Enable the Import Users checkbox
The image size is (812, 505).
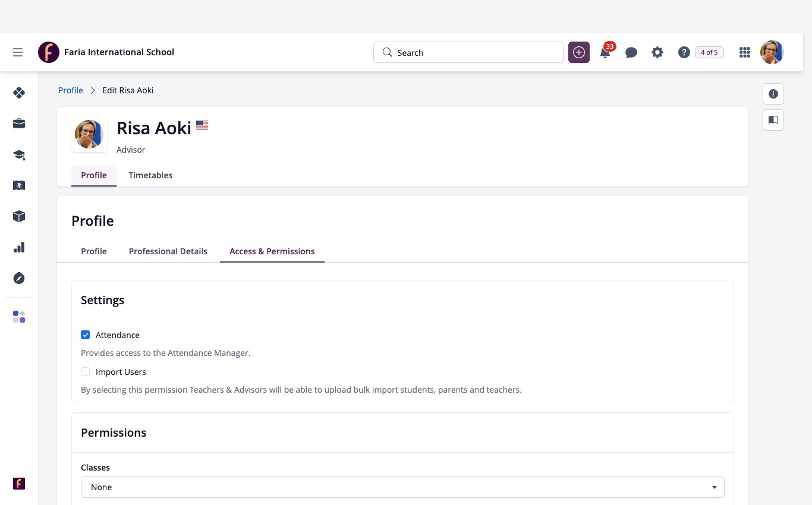click(x=86, y=372)
